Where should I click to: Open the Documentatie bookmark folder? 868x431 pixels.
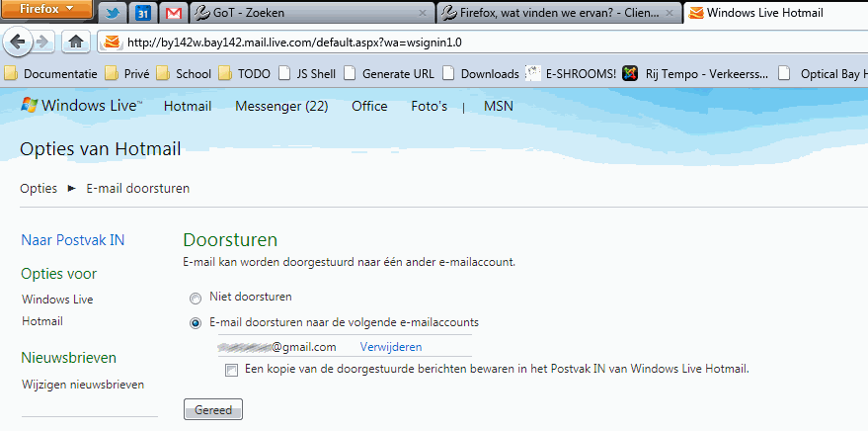click(50, 74)
